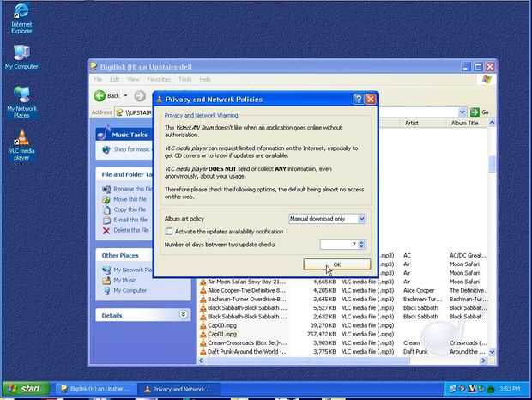Click Start button on taskbar
Viewport: 532px width, 400px height.
click(26, 389)
